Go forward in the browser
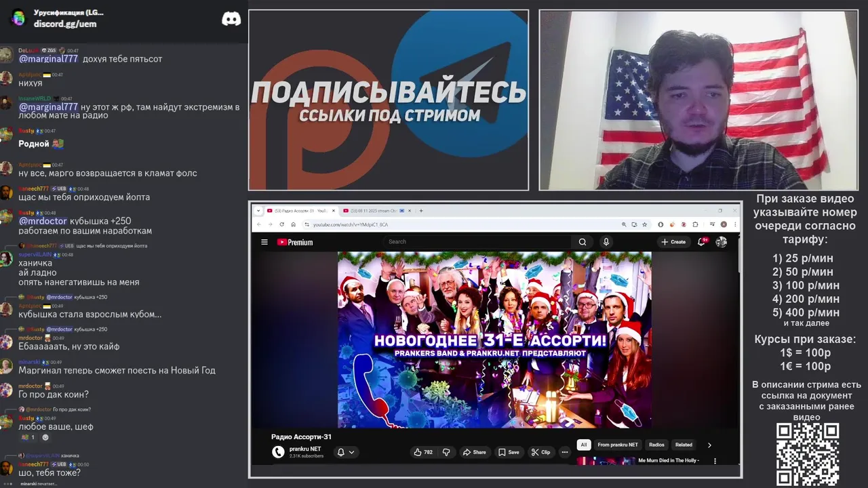Viewport: 868px width, 488px height. [270, 224]
